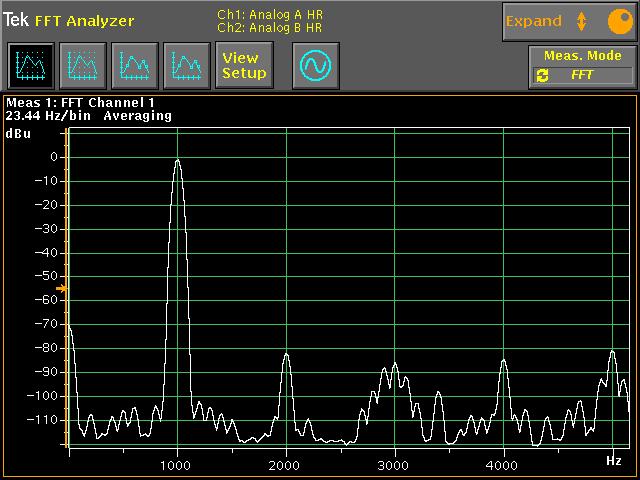Screen dimensions: 640x480
Task: Click the Tek logo in the title bar
Action: pos(16,20)
